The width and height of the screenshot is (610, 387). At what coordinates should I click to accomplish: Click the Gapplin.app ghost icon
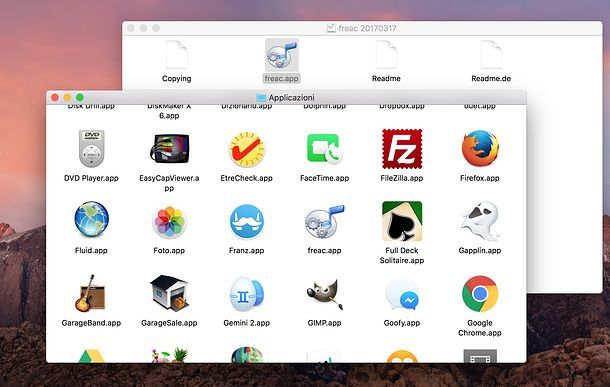tap(480, 221)
